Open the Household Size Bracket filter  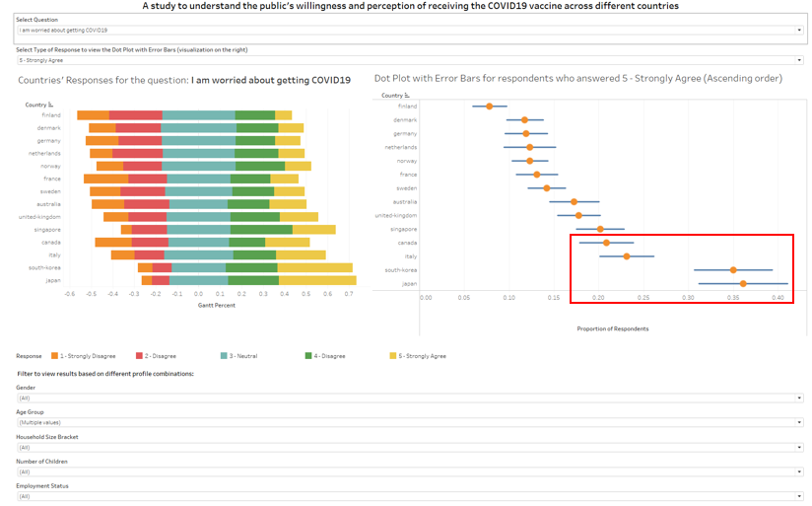pyautogui.click(x=410, y=447)
